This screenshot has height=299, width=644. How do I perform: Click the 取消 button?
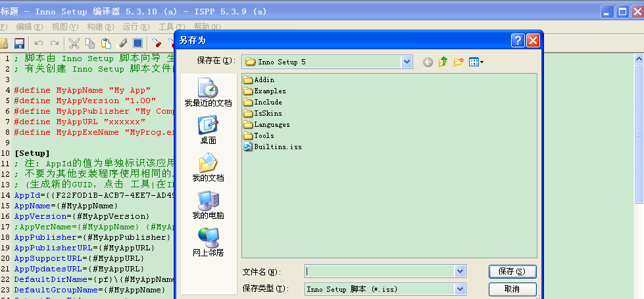pos(512,289)
